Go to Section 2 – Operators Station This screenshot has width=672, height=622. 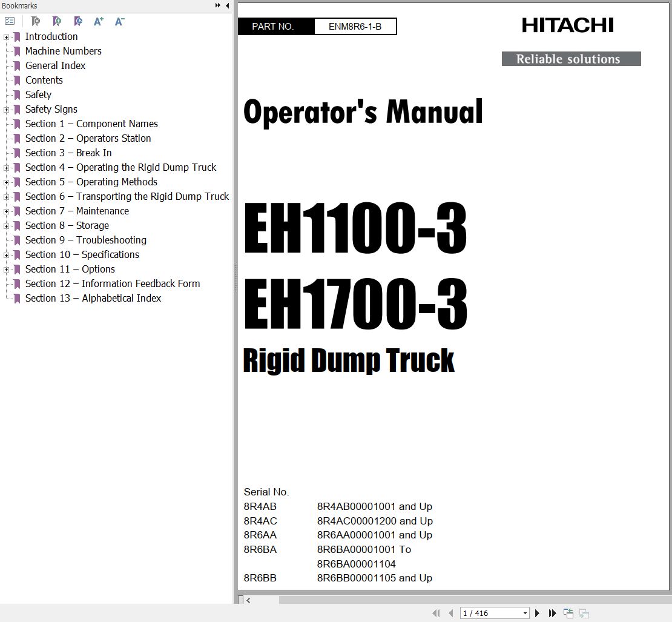[x=88, y=139]
